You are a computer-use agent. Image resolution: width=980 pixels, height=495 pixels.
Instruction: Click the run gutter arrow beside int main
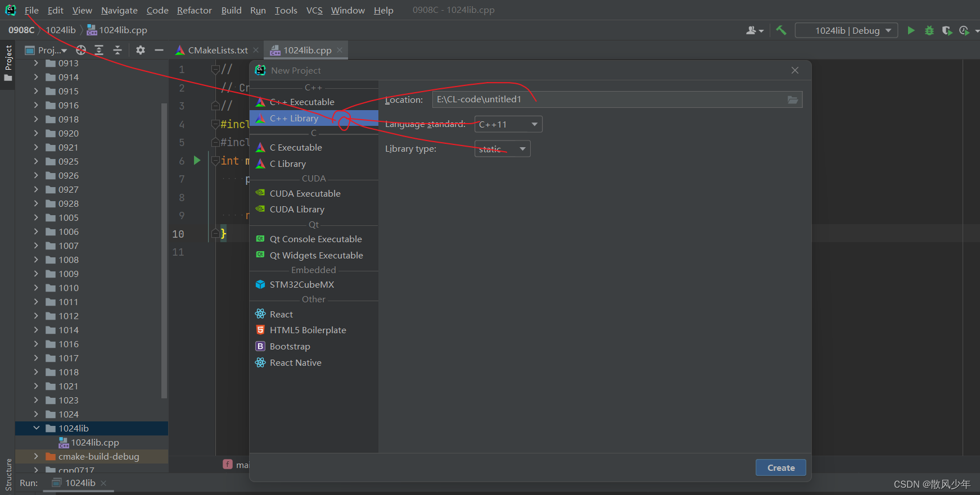pos(197,160)
